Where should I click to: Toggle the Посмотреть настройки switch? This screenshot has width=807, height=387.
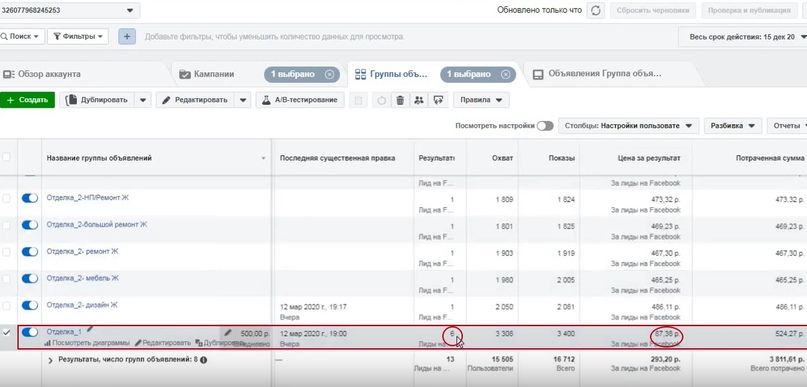pyautogui.click(x=545, y=126)
